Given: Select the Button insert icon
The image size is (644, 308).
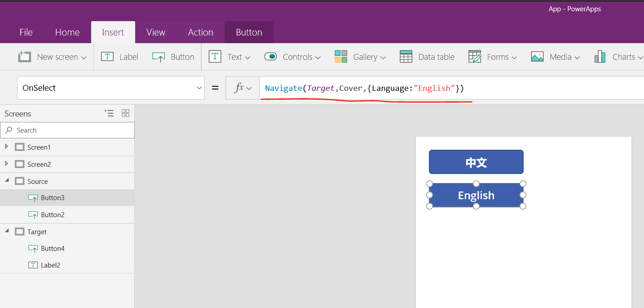Looking at the screenshot, I should click(159, 57).
